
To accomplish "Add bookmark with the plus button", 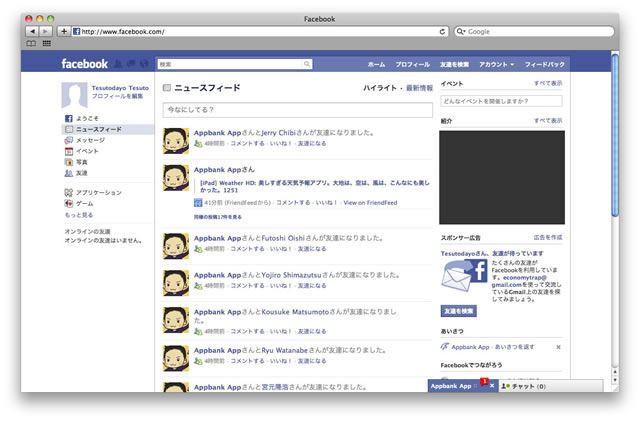I will (64, 31).
